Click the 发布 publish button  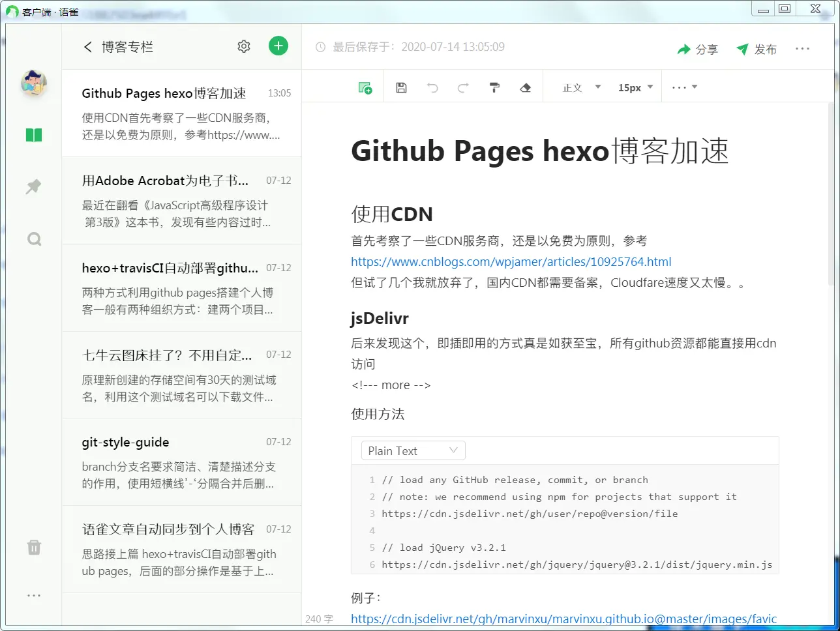point(757,50)
